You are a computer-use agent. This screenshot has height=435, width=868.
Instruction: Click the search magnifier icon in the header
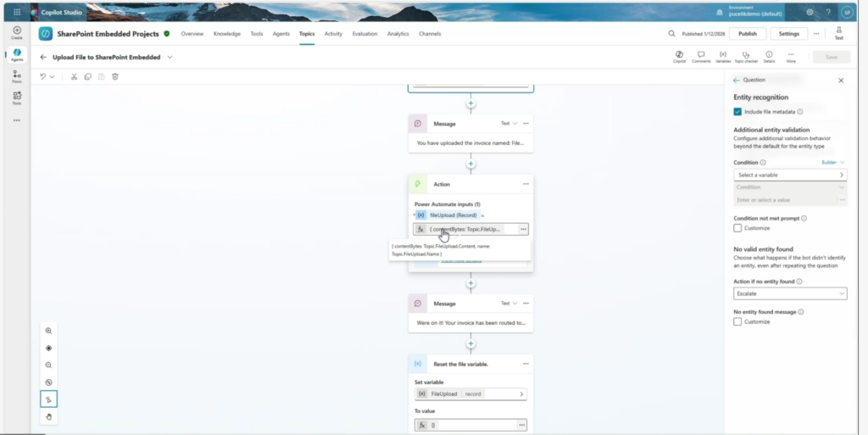click(x=671, y=34)
